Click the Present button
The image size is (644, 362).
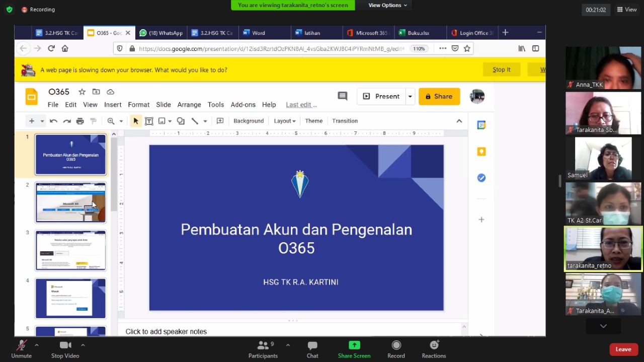click(381, 96)
